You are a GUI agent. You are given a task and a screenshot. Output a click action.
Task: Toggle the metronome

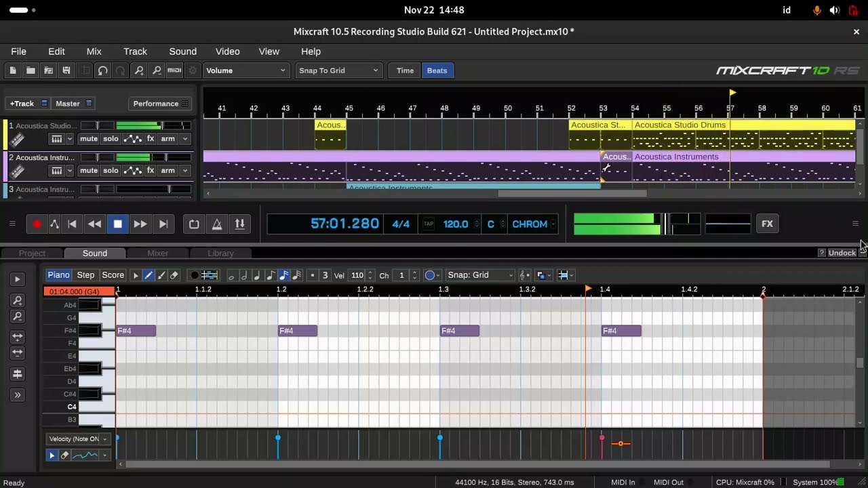coord(217,224)
